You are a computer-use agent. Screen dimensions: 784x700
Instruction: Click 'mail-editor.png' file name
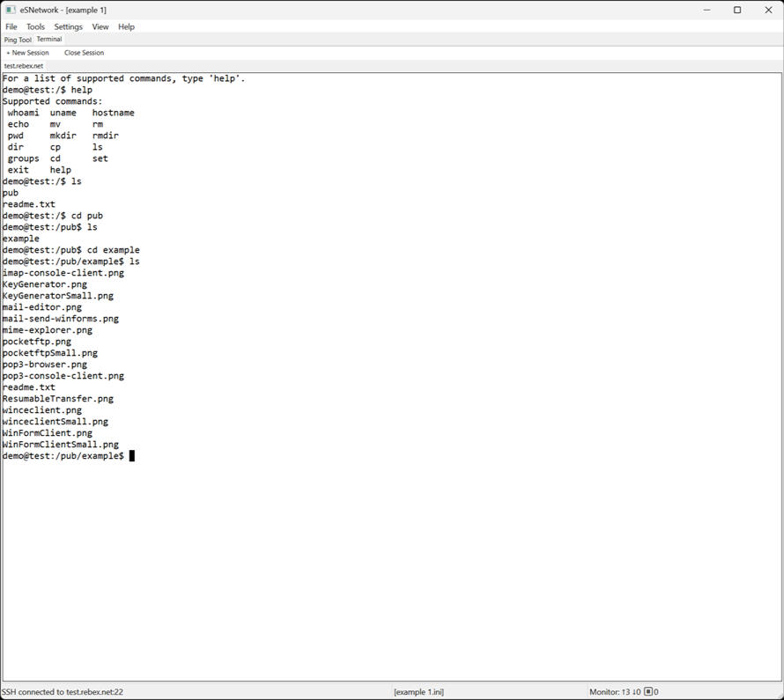click(42, 307)
